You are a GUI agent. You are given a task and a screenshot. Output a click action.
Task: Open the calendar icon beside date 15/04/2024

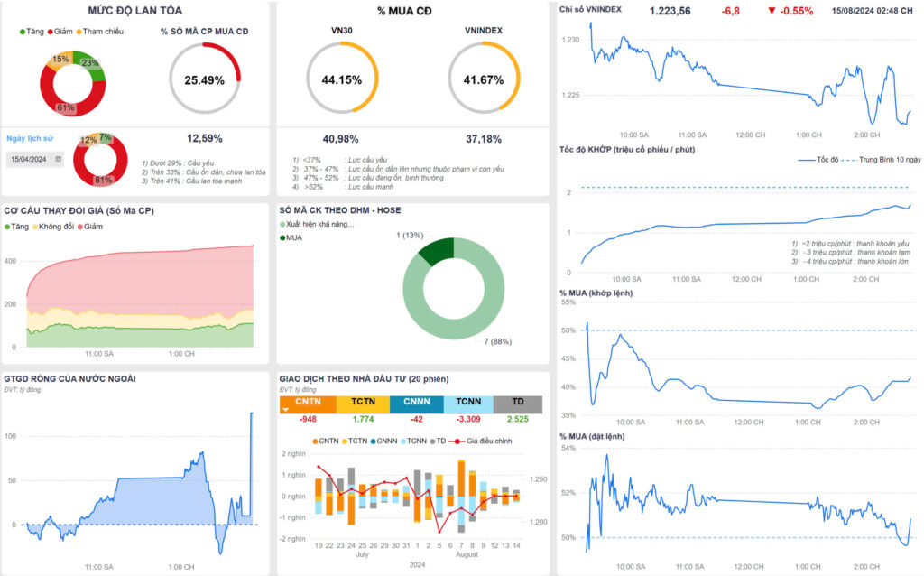[x=59, y=158]
